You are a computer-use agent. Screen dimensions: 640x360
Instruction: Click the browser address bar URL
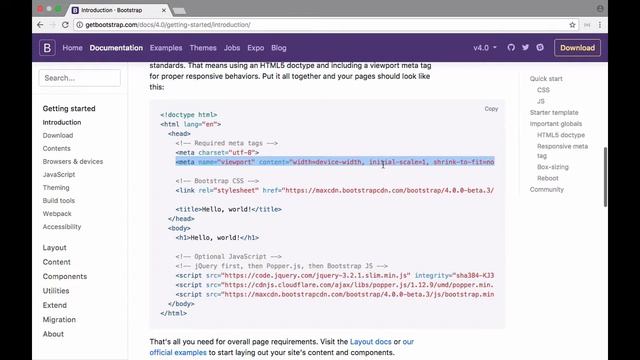point(168,25)
